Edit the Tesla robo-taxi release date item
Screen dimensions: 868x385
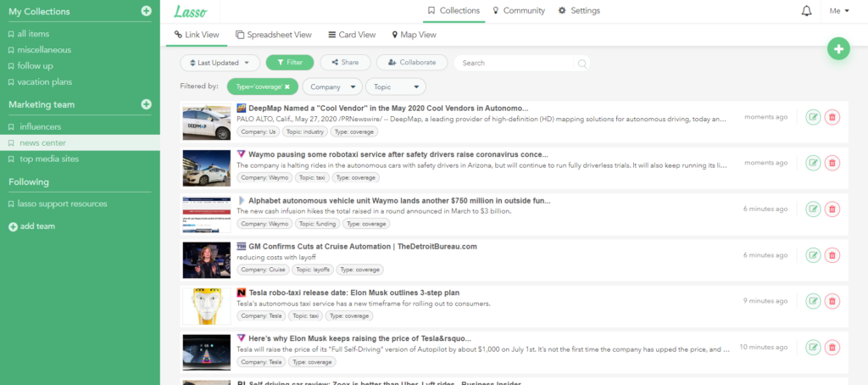click(813, 301)
